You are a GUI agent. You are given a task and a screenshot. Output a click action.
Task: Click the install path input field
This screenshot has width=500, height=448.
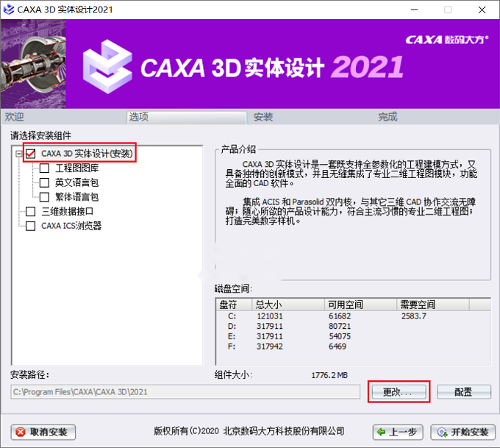[x=185, y=392]
